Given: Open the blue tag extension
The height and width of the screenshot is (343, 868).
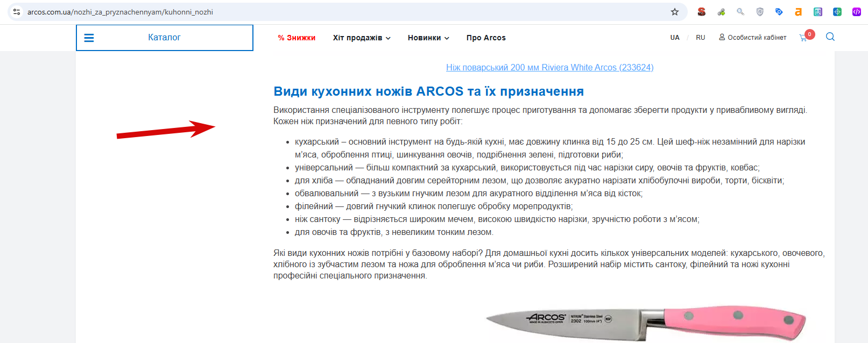Looking at the screenshot, I should click(779, 12).
